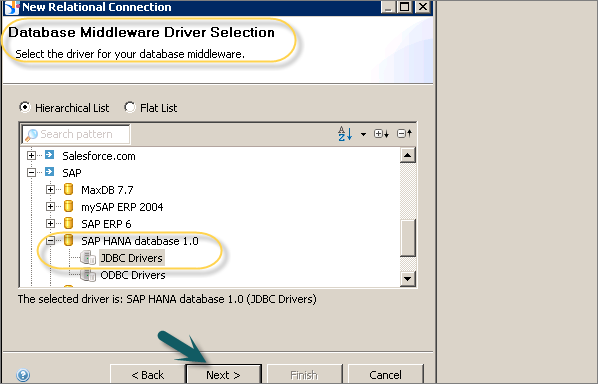Expand the Salesforce.com node
This screenshot has height=384, width=598.
(x=32, y=156)
